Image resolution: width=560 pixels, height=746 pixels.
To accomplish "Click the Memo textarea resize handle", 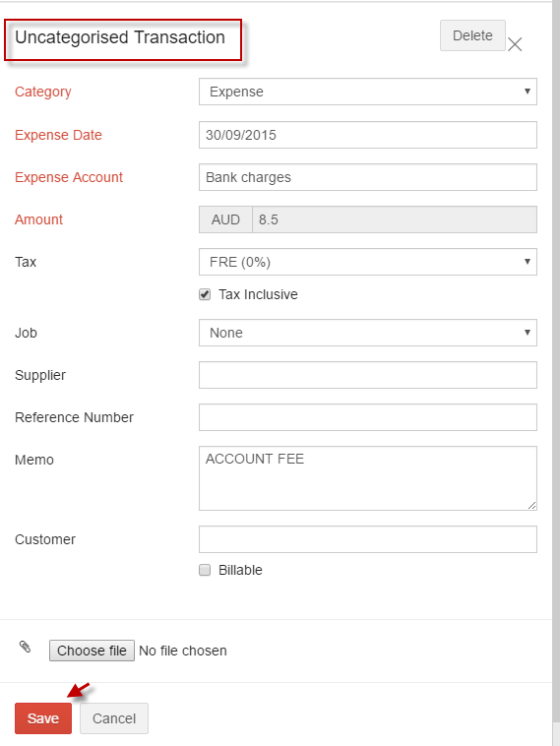I will pos(531,505).
